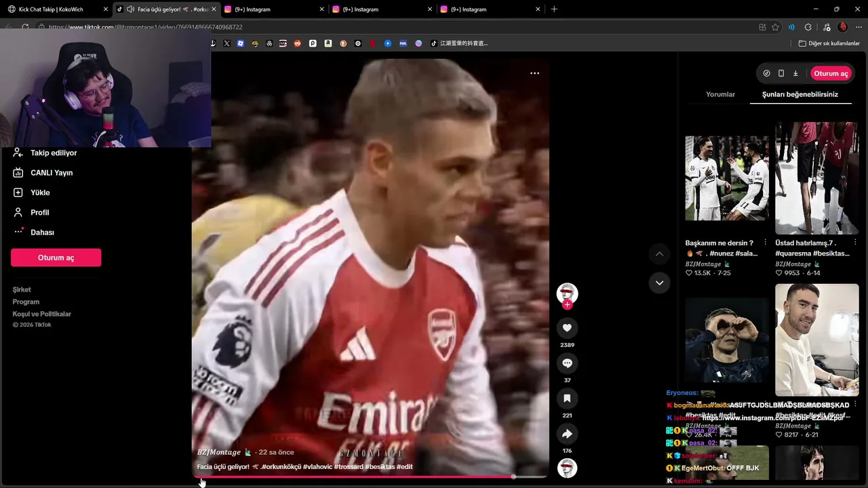868x488 pixels.
Task: Open the video three-dot options menu
Action: (x=534, y=73)
